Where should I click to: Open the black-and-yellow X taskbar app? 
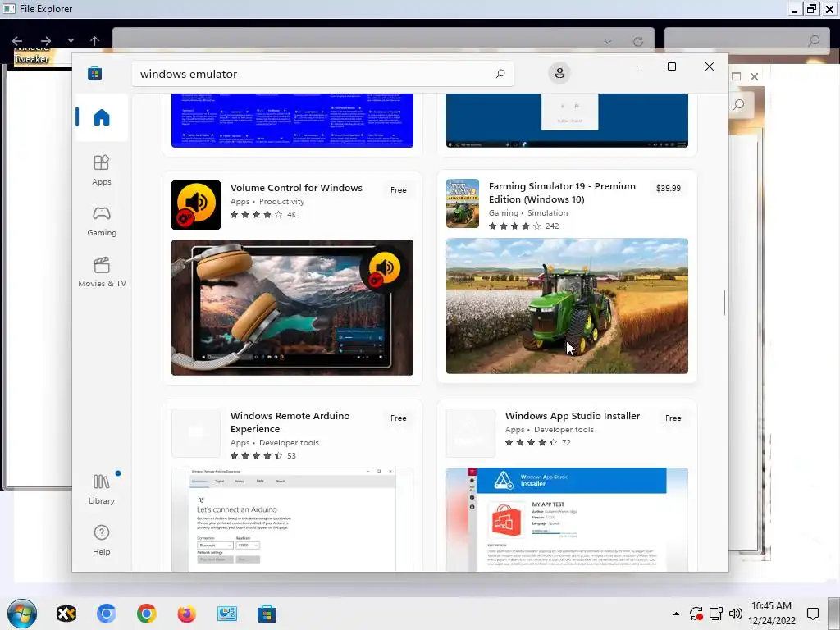coord(66,614)
